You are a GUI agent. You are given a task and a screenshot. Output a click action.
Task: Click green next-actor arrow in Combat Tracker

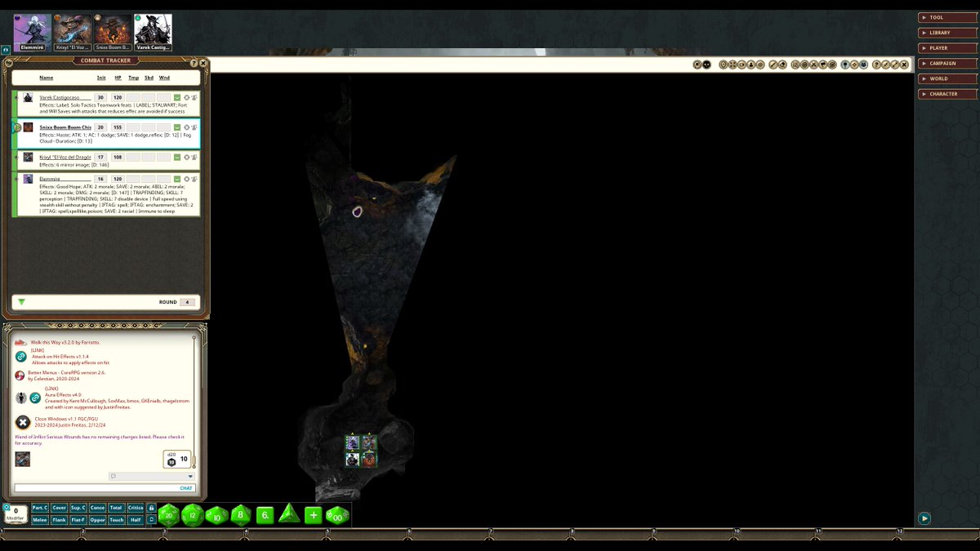tap(21, 302)
